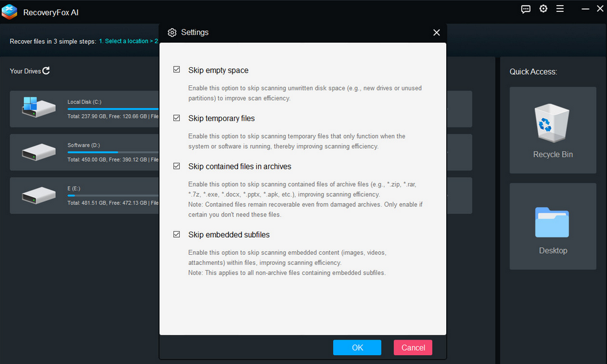Click 'Recover files in 3 simple steps:' text
The image size is (607, 364).
[53, 41]
